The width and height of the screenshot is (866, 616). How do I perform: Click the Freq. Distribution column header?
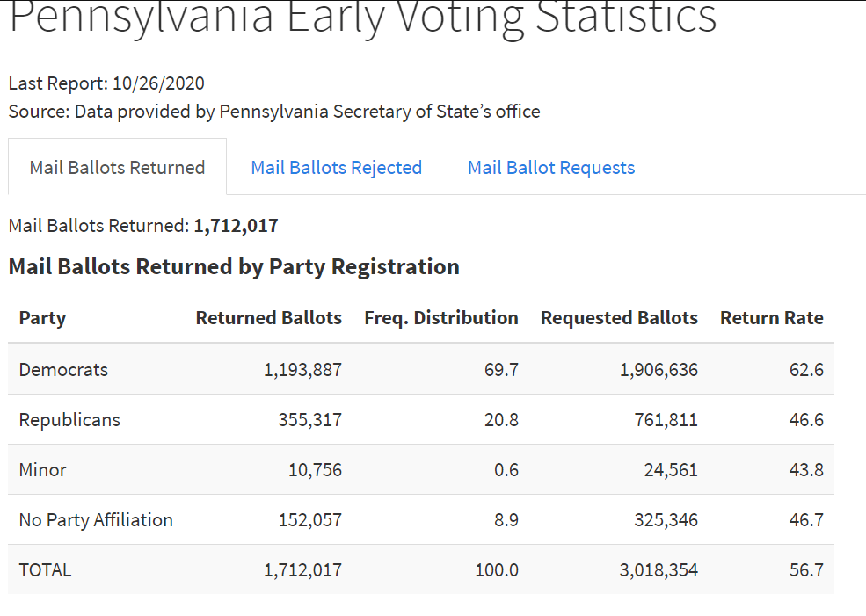(440, 318)
